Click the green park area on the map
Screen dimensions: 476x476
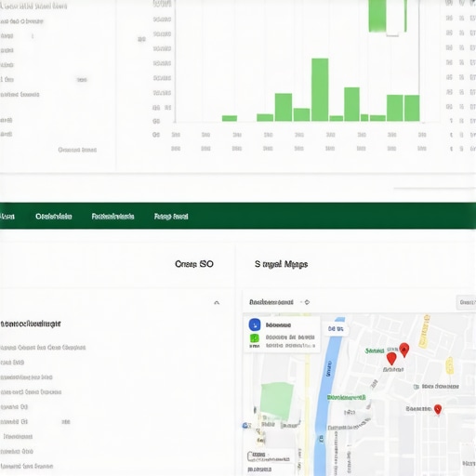tap(276, 401)
